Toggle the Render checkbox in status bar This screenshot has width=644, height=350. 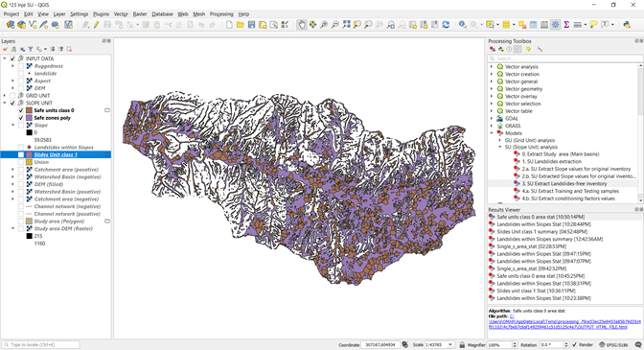[x=575, y=344]
